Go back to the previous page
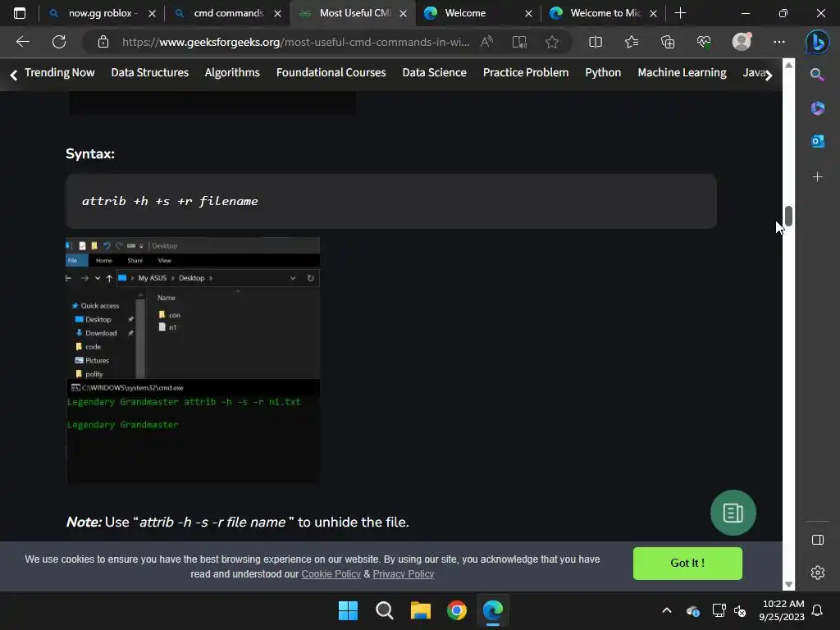840x630 pixels. pyautogui.click(x=22, y=42)
